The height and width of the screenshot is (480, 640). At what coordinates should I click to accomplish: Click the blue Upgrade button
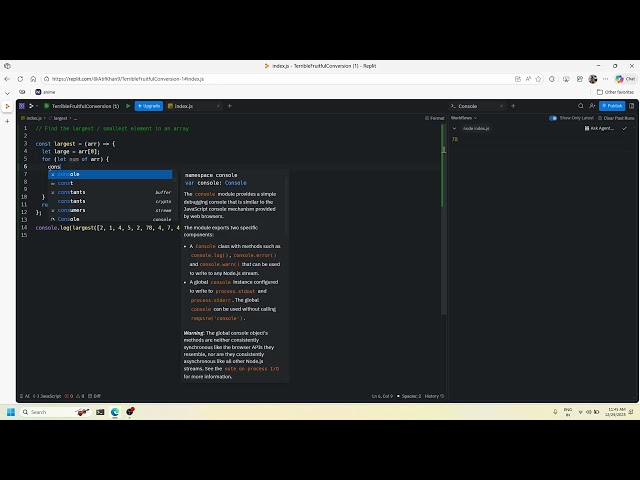(x=149, y=106)
